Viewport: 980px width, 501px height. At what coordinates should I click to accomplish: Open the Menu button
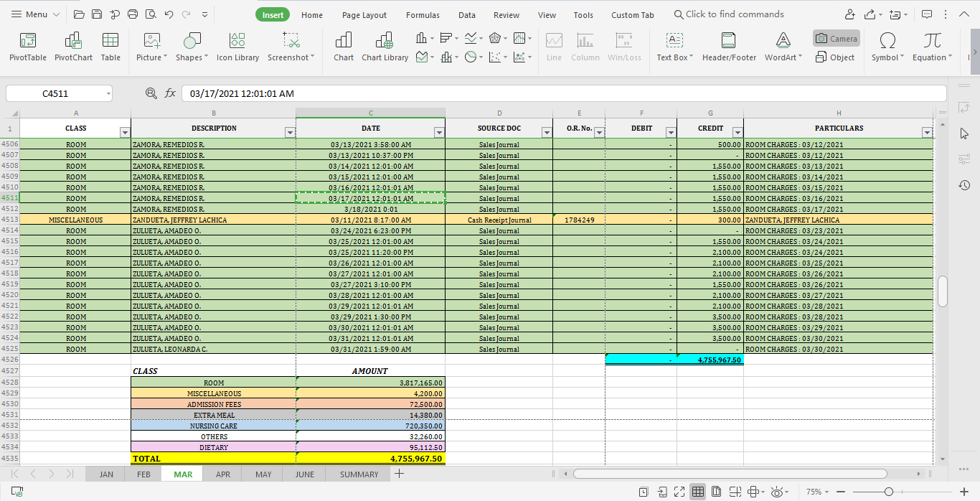(36, 14)
